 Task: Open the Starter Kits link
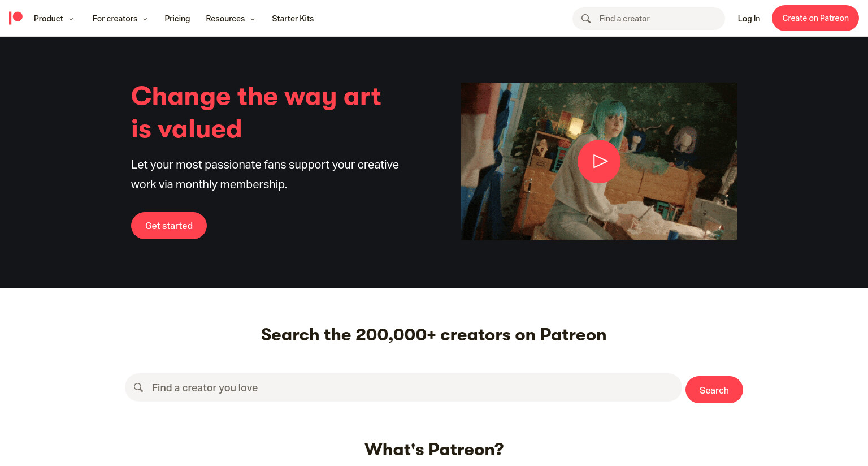pyautogui.click(x=293, y=19)
